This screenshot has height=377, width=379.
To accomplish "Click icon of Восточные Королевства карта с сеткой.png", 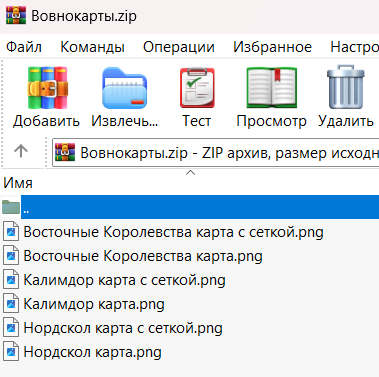I will click(11, 231).
